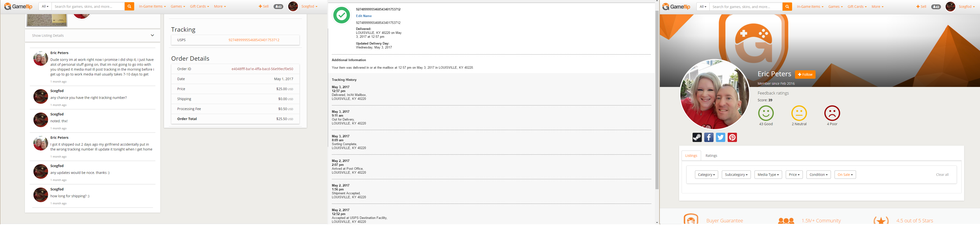Click the orange search icon in left header

coord(129,7)
